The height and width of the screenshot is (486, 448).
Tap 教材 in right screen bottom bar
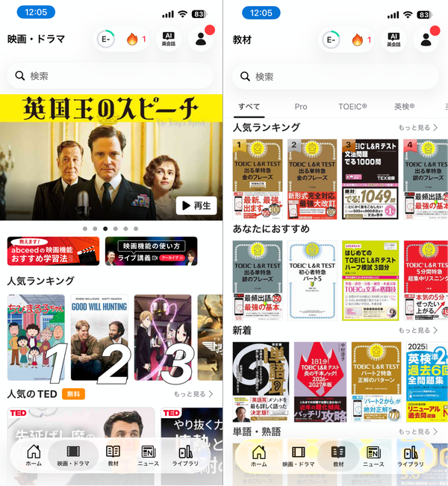[x=338, y=456]
